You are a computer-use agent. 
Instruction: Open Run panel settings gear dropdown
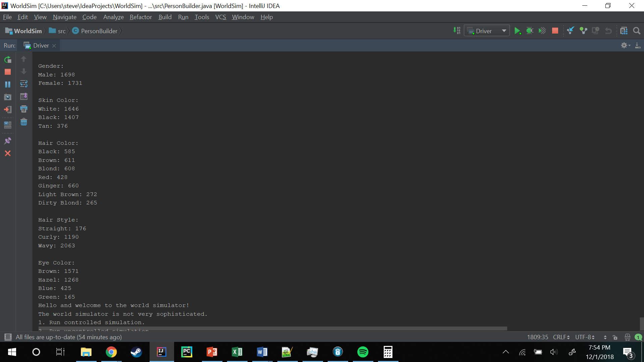pyautogui.click(x=625, y=45)
